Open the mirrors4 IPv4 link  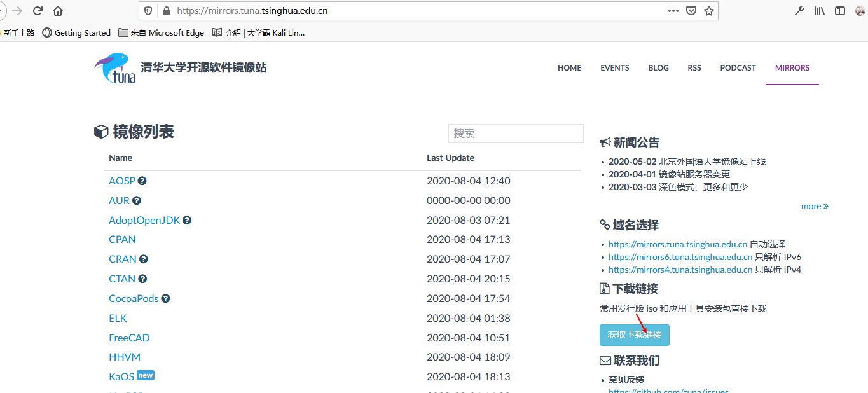point(680,270)
